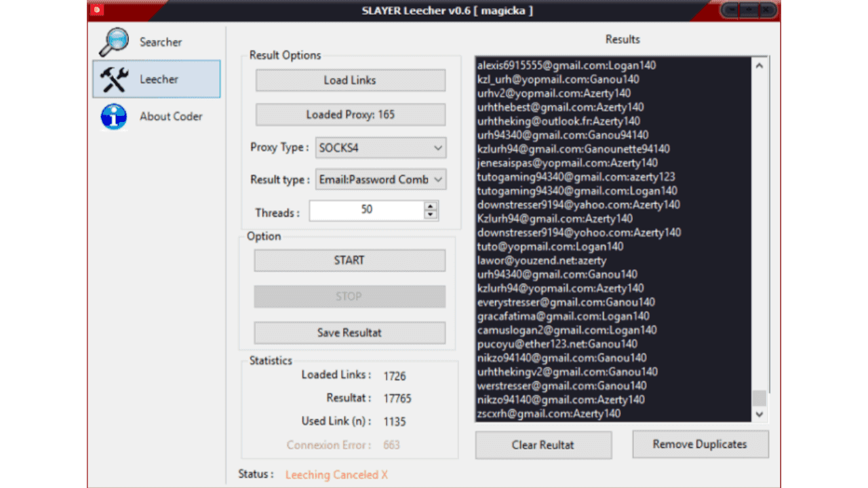Viewport: 868px width, 488px height.
Task: Increase Threads using the up stepper arrow
Action: point(430,206)
